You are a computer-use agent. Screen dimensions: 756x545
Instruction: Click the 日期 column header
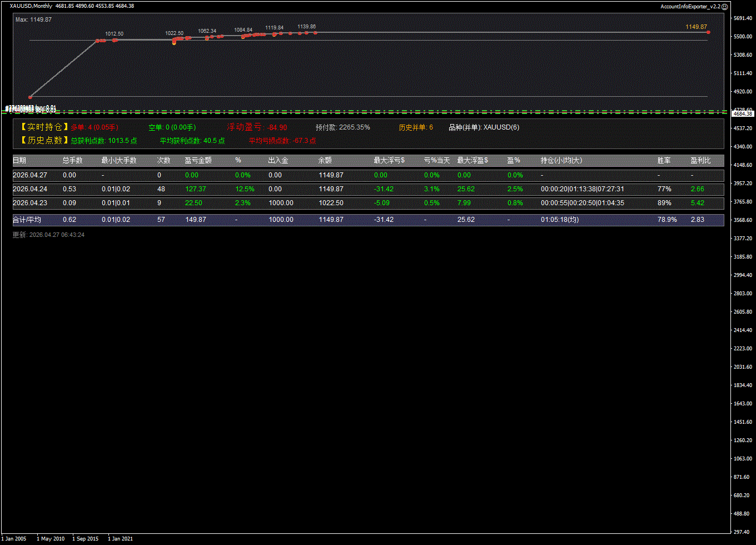coord(19,160)
